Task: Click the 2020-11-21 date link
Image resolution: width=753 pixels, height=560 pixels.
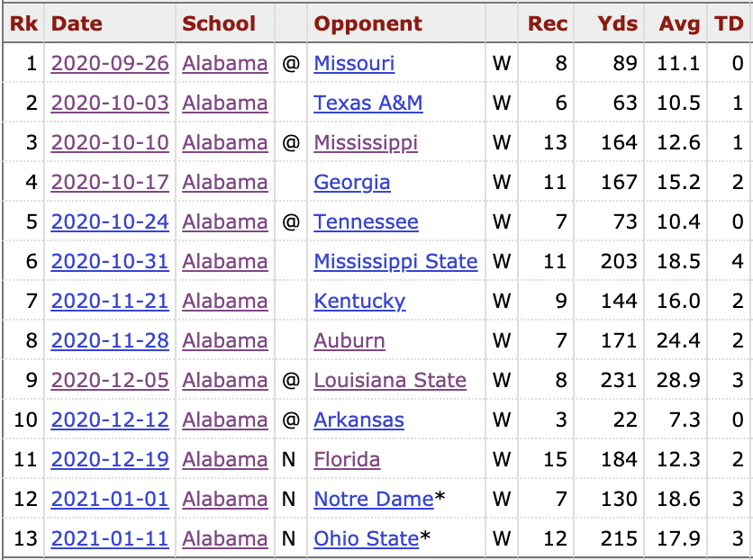Action: tap(110, 302)
